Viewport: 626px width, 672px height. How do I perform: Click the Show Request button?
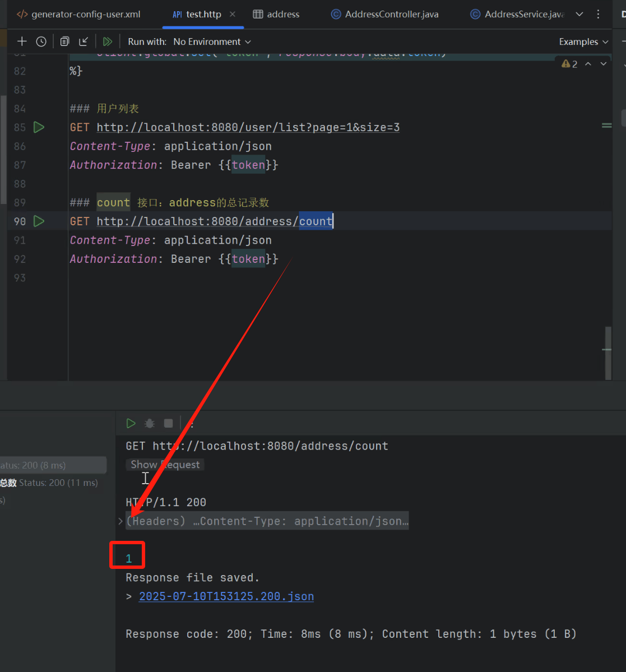tap(165, 465)
